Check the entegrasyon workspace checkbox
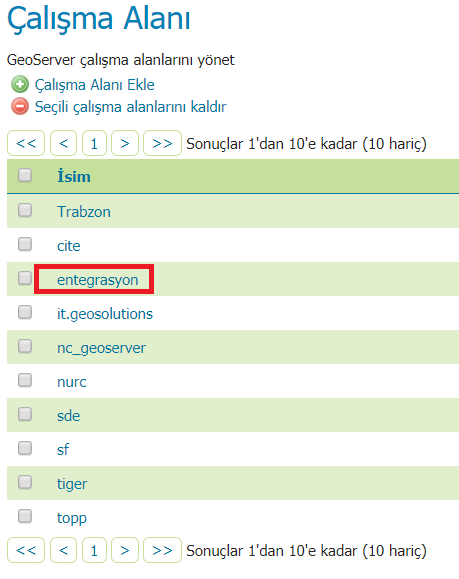The image size is (459, 579). click(25, 278)
